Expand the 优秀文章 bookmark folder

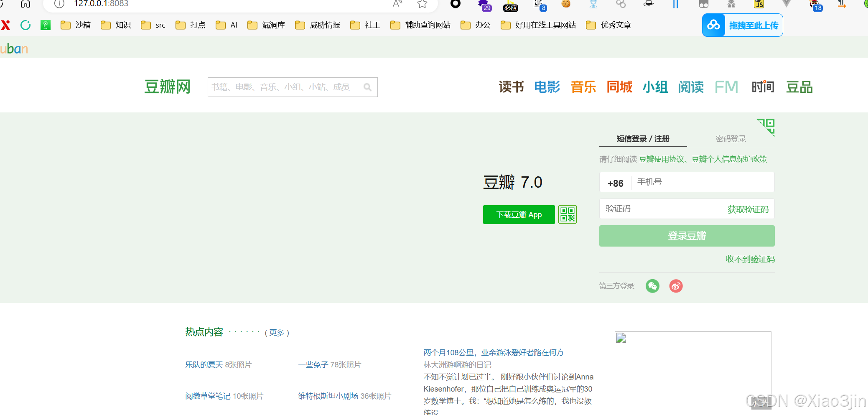(x=608, y=25)
